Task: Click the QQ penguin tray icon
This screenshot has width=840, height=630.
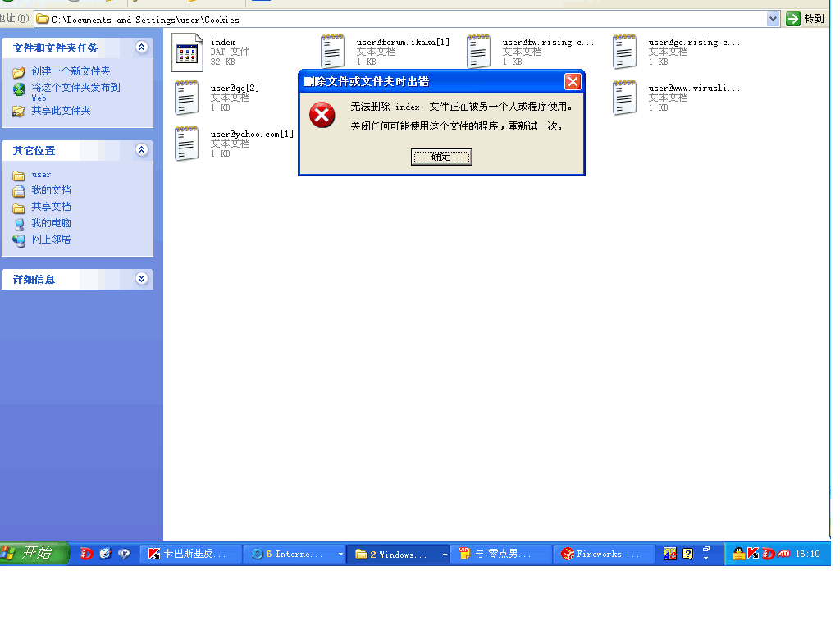Action: coord(738,554)
